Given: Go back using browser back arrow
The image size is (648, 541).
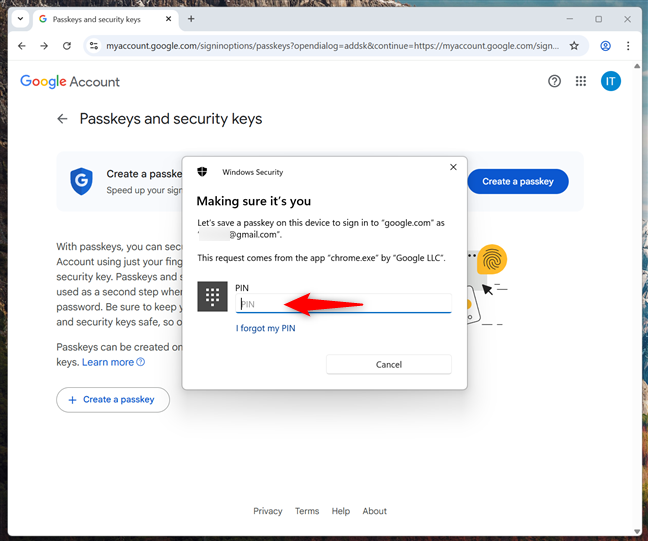Looking at the screenshot, I should pos(22,46).
